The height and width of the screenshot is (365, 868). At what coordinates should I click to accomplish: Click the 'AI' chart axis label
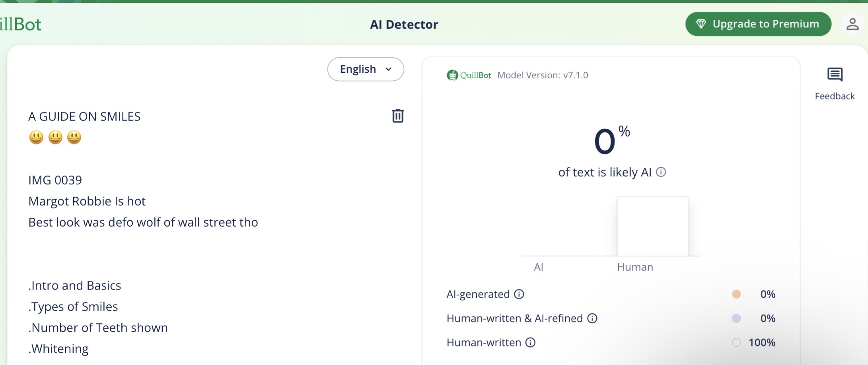[539, 267]
